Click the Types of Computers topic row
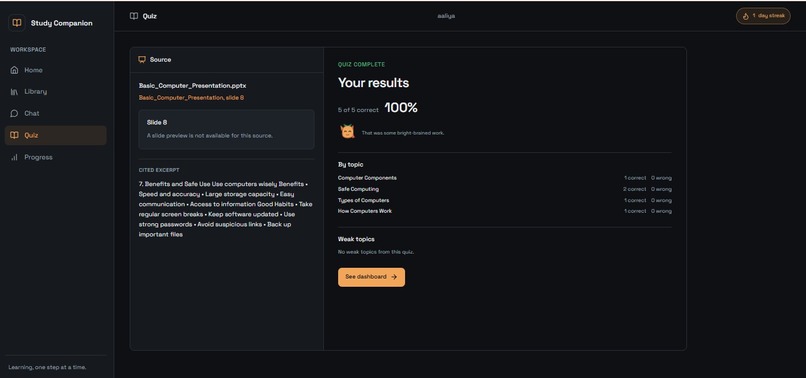 point(505,200)
